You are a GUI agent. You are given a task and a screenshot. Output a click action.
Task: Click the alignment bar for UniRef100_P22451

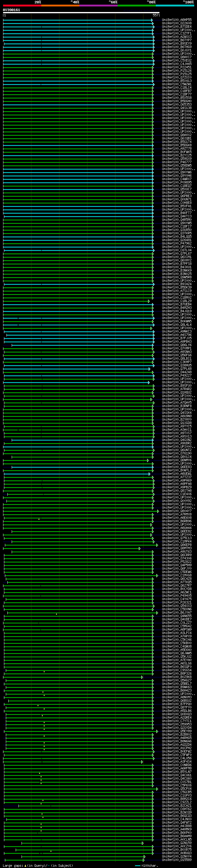[78, 68]
